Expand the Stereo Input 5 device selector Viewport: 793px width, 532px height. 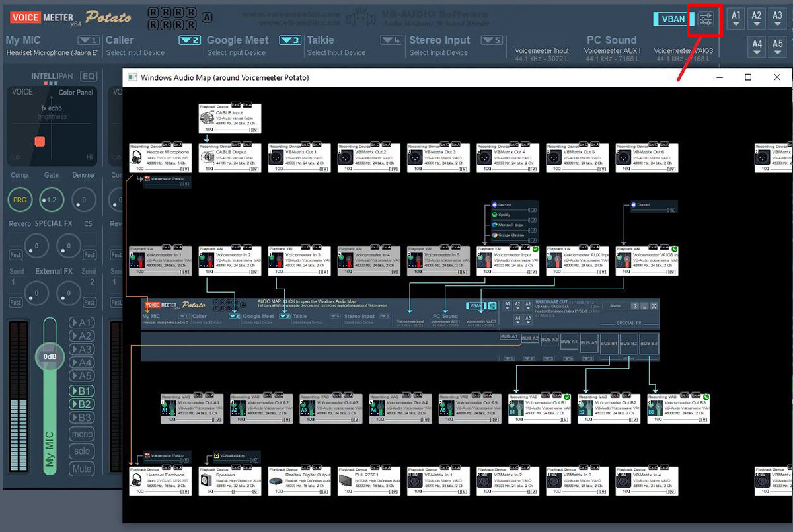[492, 40]
